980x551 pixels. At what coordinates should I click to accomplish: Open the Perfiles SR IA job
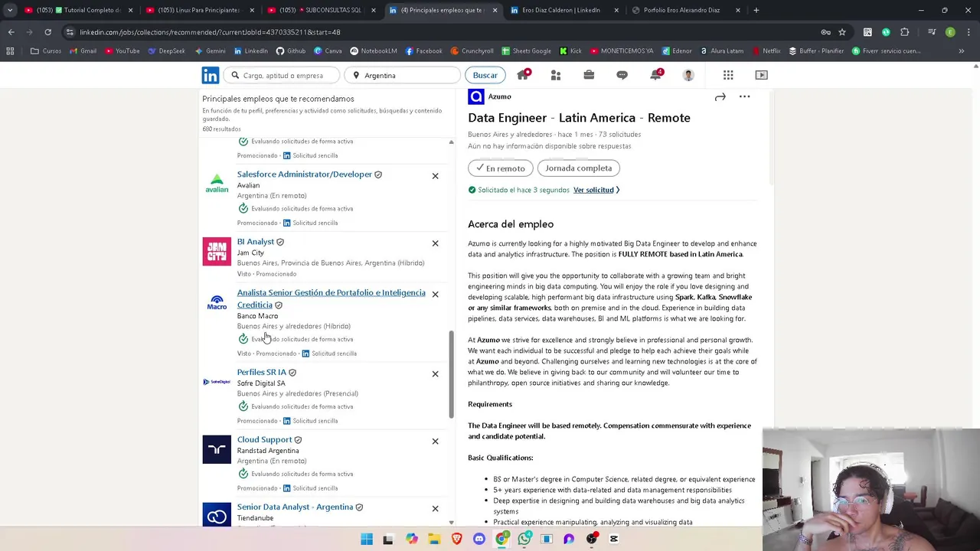tap(261, 372)
